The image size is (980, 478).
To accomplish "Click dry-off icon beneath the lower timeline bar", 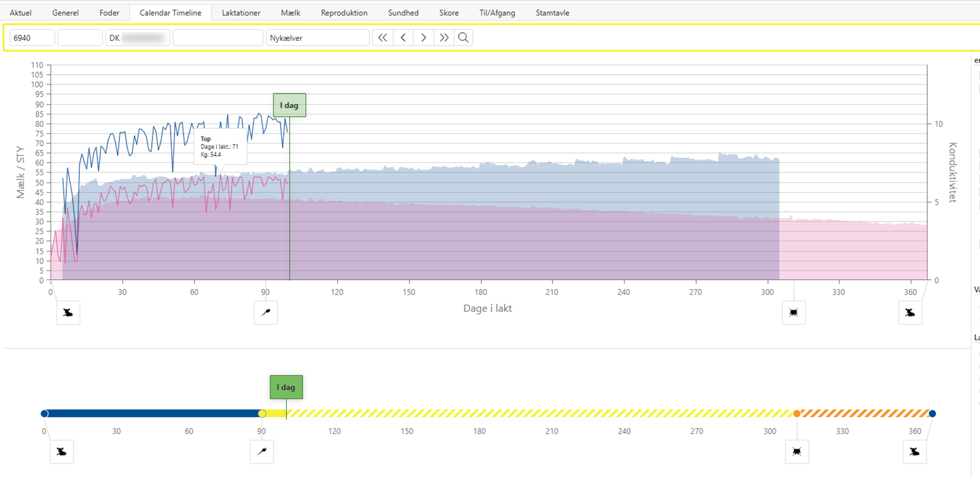I will 797,452.
